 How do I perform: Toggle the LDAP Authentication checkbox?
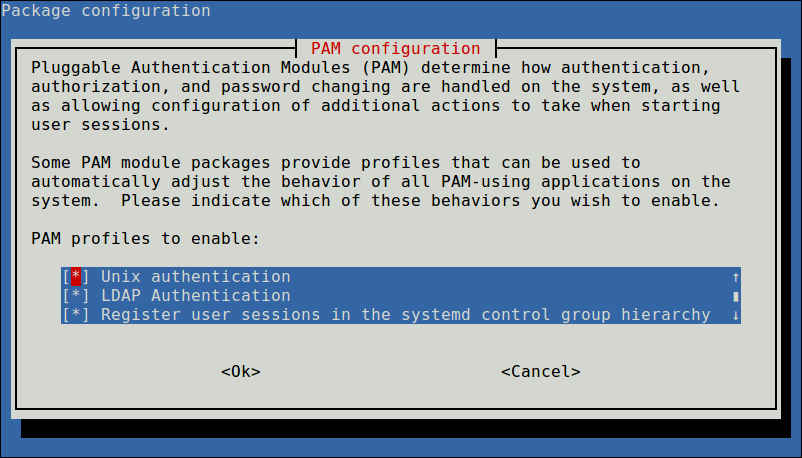pos(76,296)
